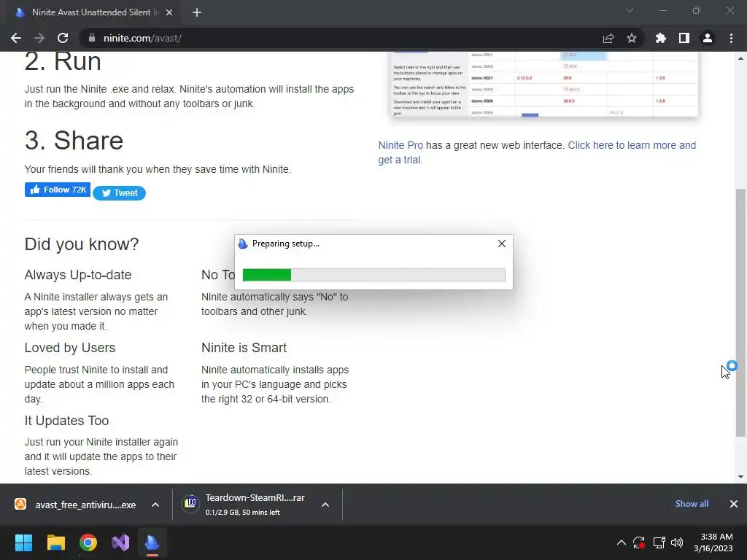Open the Chrome three-dot menu
This screenshot has width=747, height=560.
click(731, 38)
